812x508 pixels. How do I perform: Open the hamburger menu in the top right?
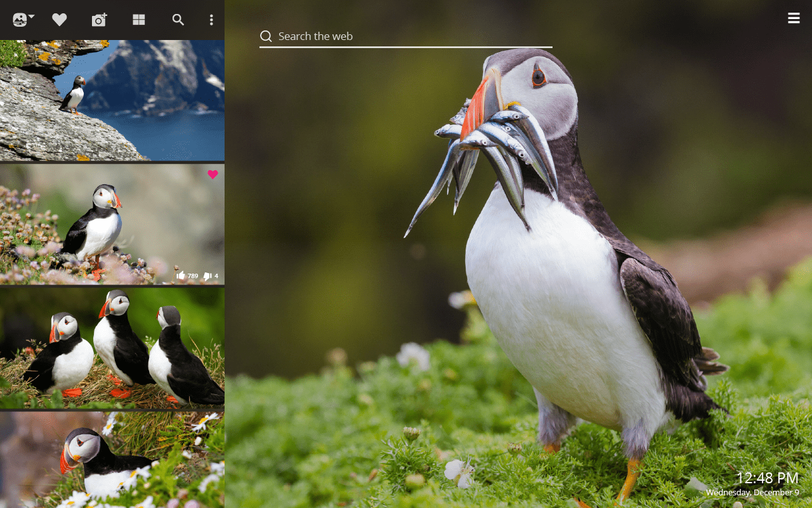point(794,18)
